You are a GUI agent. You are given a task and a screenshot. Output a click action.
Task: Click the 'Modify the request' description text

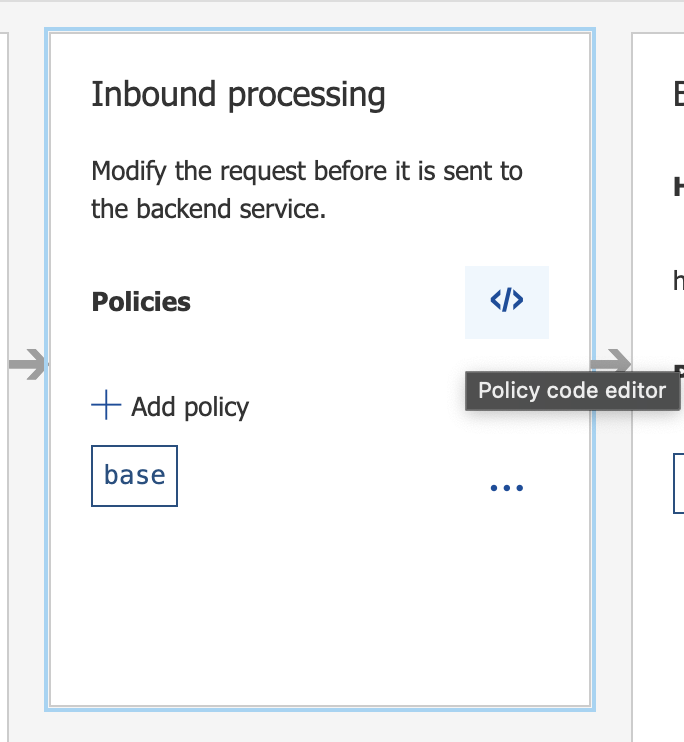[306, 171]
